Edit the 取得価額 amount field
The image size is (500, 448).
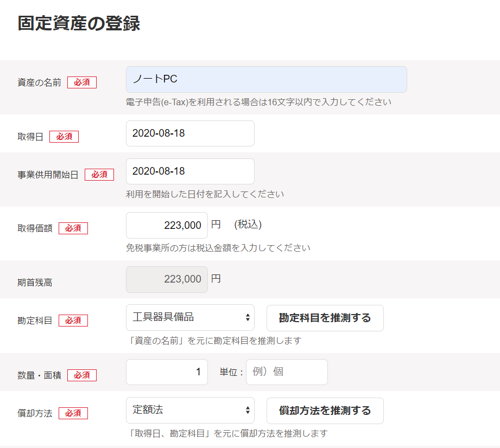tap(167, 225)
